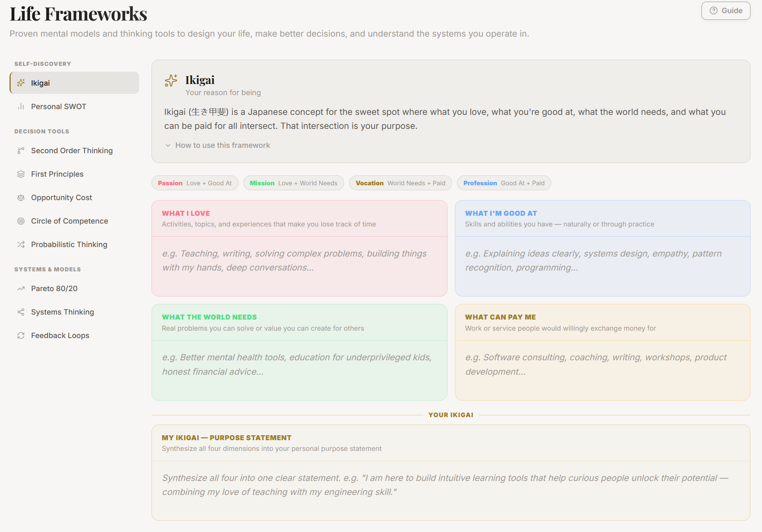762x532 pixels.
Task: Focus the What Can Pay Me text area
Action: pyautogui.click(x=602, y=370)
